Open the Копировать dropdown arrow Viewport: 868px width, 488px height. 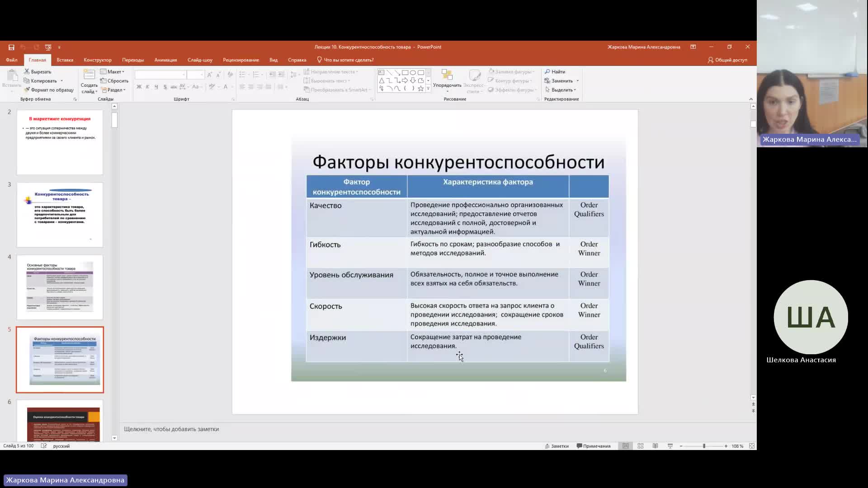click(61, 81)
